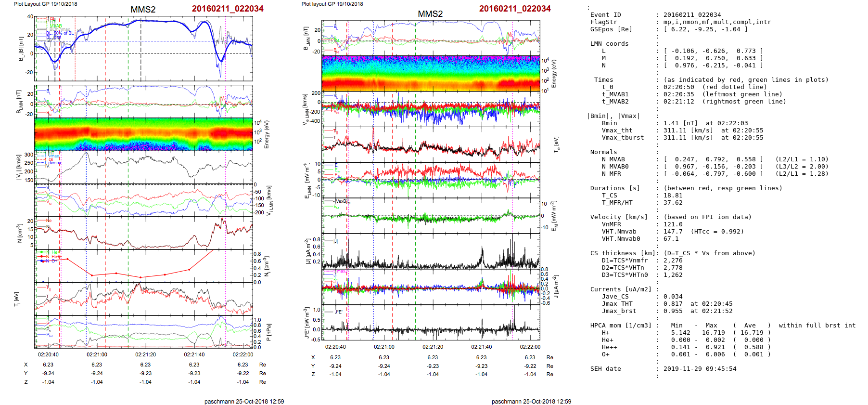
Task: Click the MMS2 title above the left plot
Action: pyautogui.click(x=143, y=10)
